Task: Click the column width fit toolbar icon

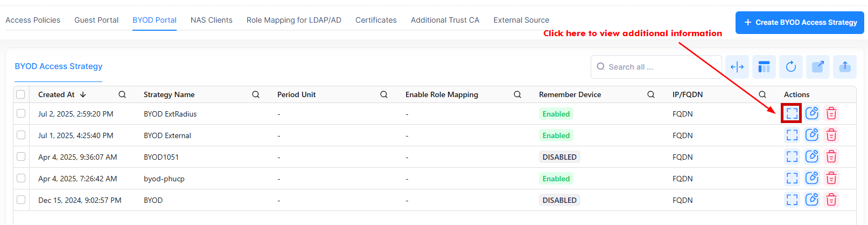Action: click(x=737, y=67)
